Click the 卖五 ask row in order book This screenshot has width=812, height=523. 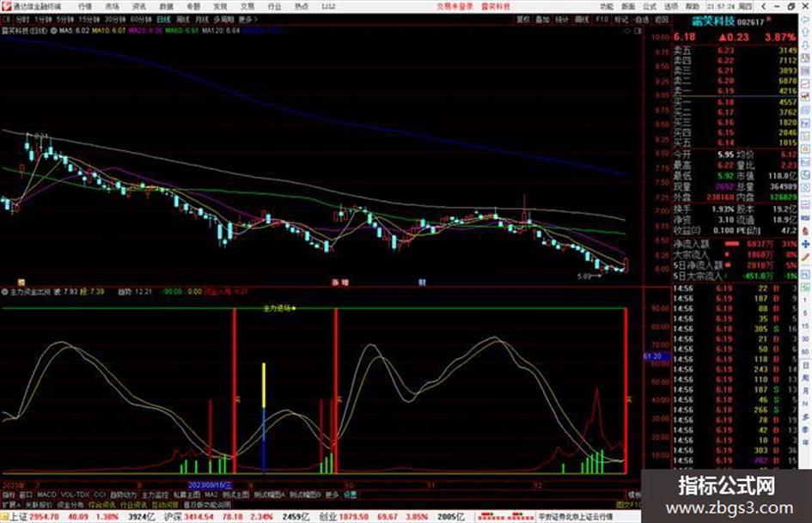pyautogui.click(x=735, y=51)
